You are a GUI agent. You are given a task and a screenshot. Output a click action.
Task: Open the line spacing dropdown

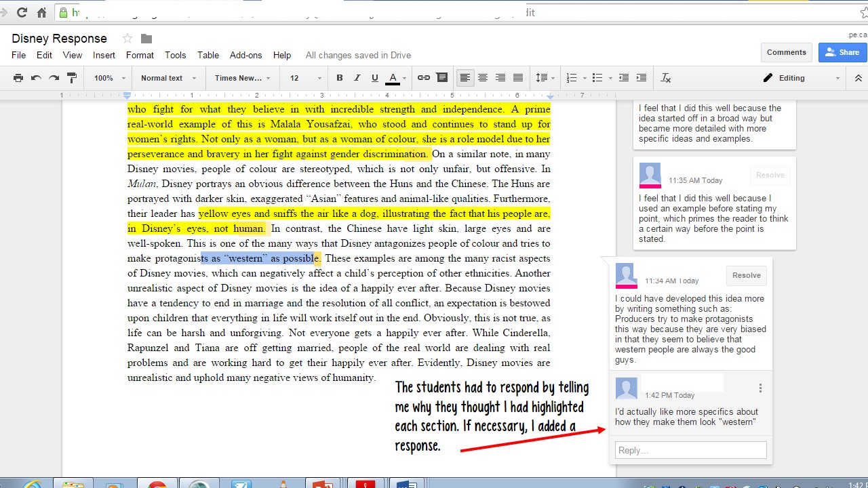[x=545, y=77]
